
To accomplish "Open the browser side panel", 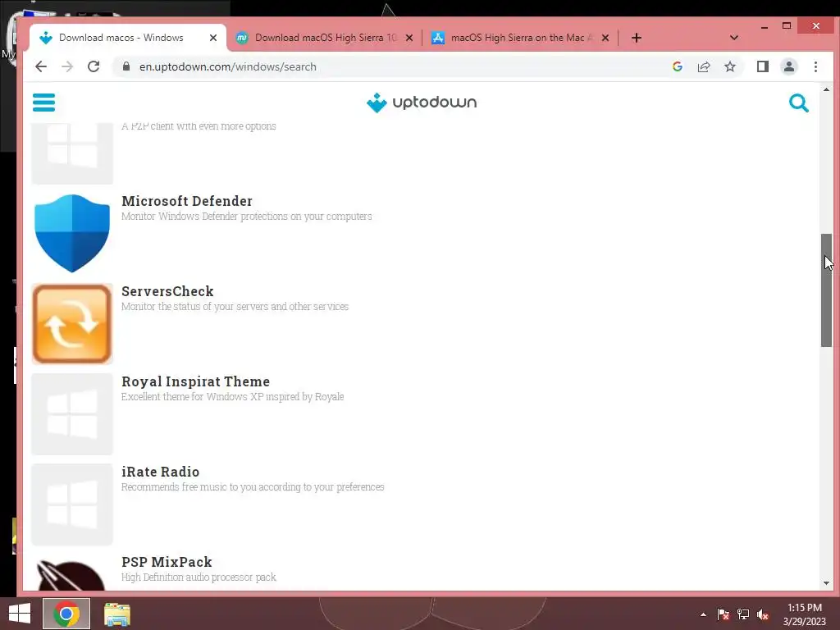I will pyautogui.click(x=762, y=66).
